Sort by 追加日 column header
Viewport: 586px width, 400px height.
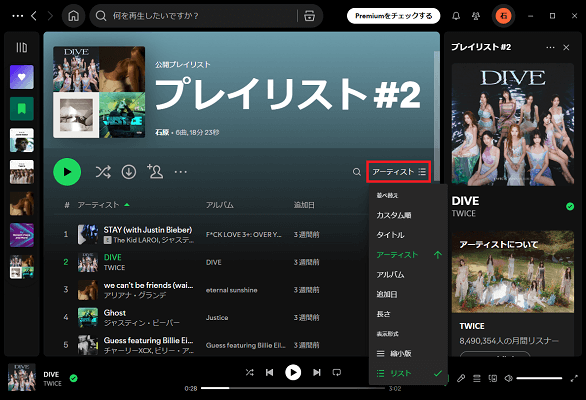pos(304,205)
